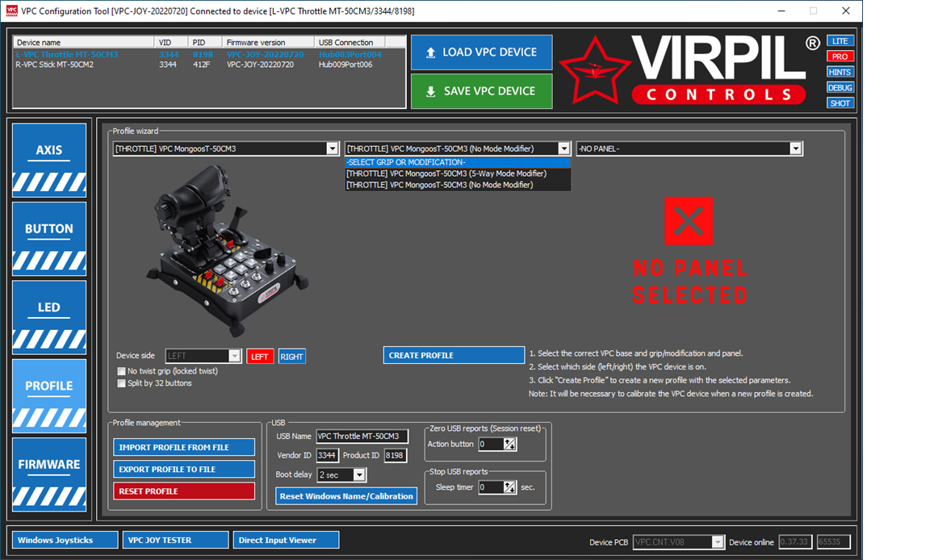The image size is (930, 560).
Task: Click SAVE VPC DEVICE button
Action: pyautogui.click(x=482, y=91)
